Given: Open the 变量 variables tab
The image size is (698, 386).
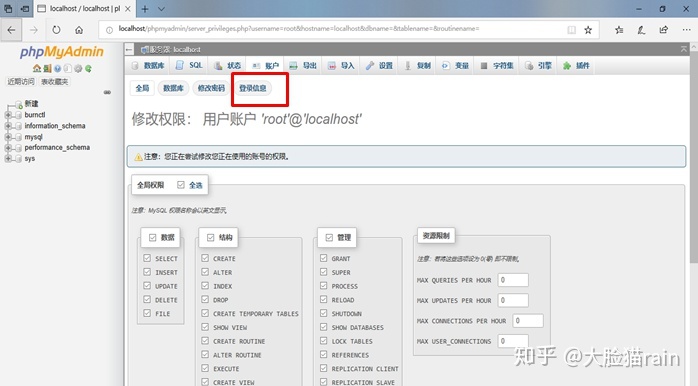Looking at the screenshot, I should pyautogui.click(x=455, y=65).
